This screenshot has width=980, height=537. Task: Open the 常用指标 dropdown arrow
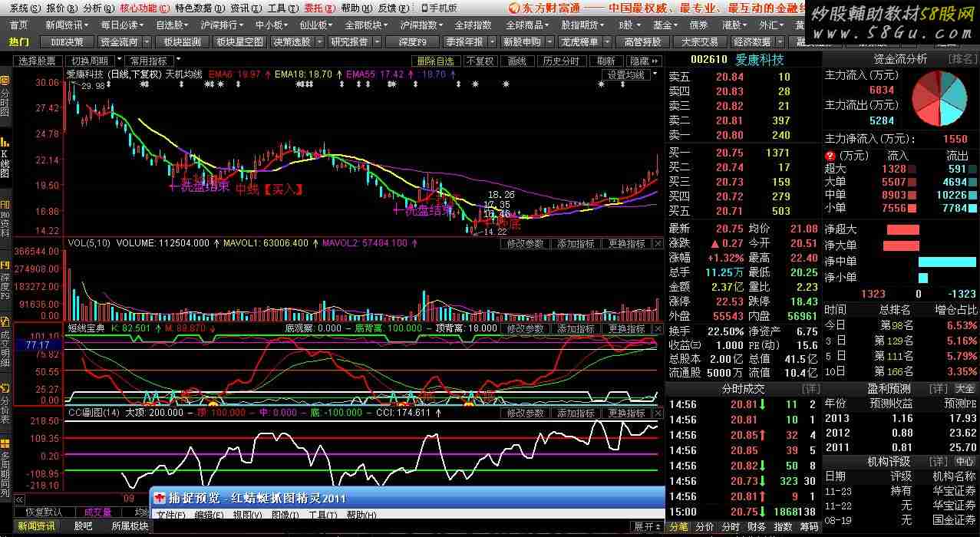(x=178, y=61)
